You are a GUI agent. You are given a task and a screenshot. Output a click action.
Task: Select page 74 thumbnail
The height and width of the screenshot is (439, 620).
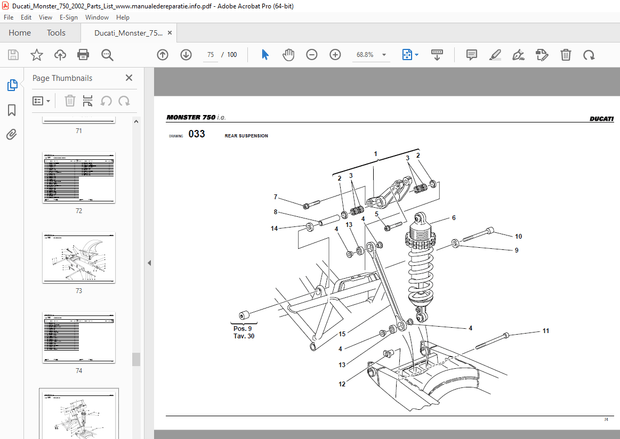click(79, 337)
